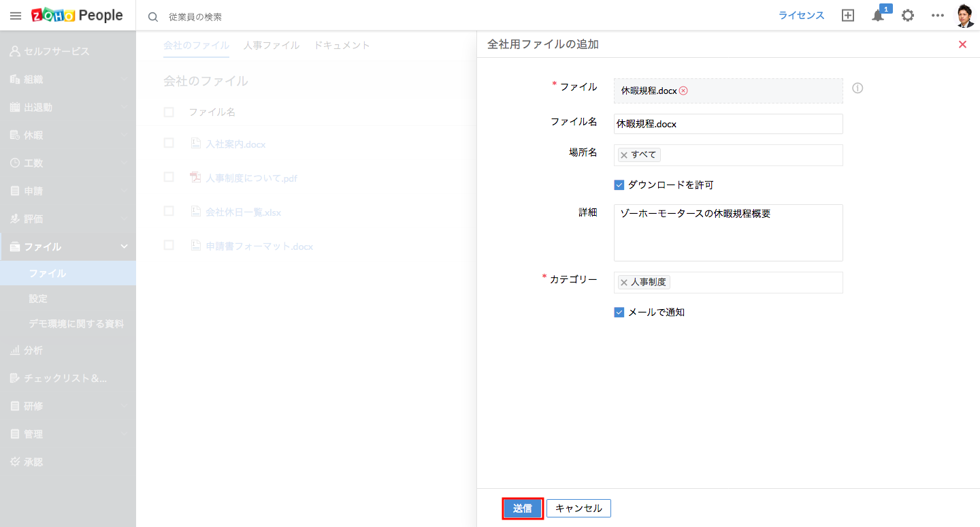Screen dimensions: 980x527
Task: Collapse the ファイル sidebar section
Action: (x=124, y=246)
